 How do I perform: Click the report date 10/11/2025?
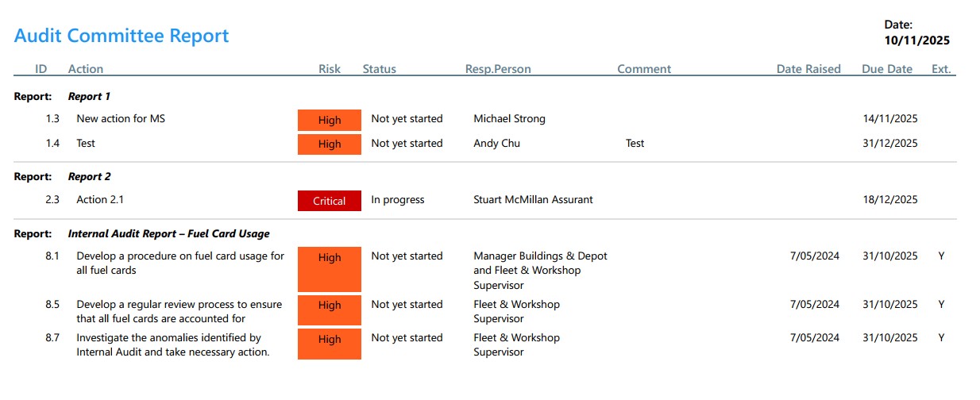click(916, 40)
